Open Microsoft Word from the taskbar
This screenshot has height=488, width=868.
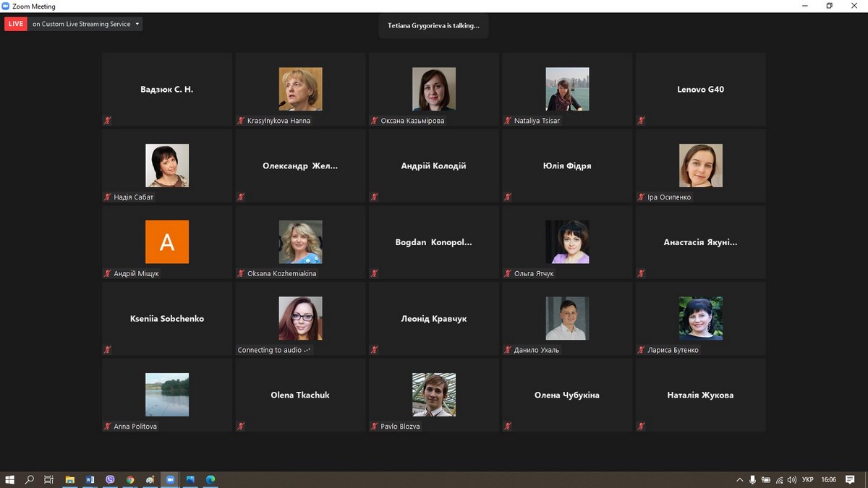[90, 479]
